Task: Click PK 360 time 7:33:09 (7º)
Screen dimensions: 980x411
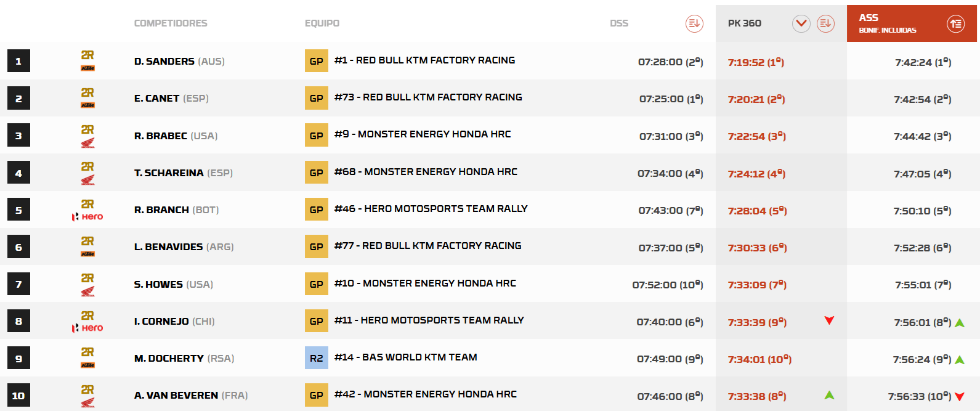Action: pos(757,285)
